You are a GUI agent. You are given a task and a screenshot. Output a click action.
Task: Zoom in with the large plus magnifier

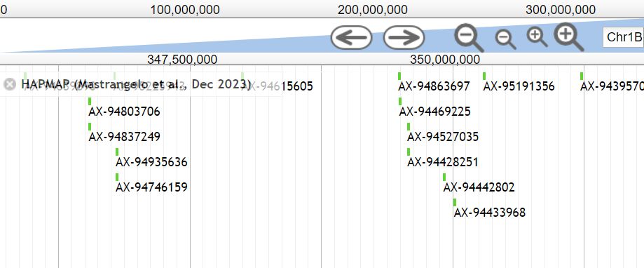pyautogui.click(x=569, y=37)
